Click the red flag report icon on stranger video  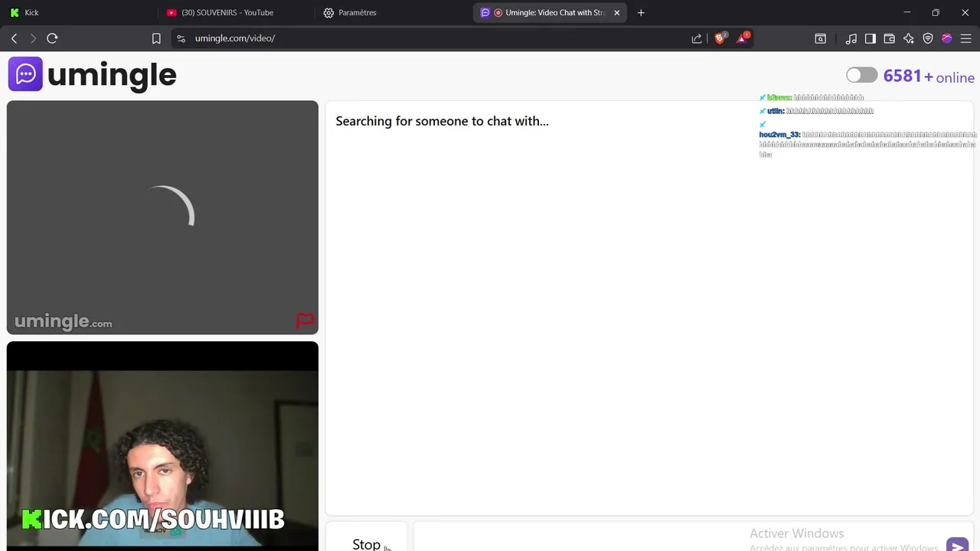pyautogui.click(x=305, y=321)
